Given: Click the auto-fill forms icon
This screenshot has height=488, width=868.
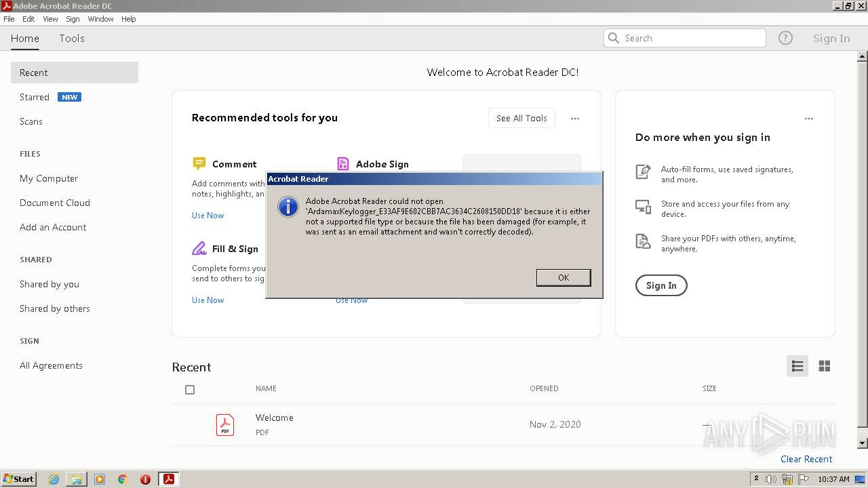Looking at the screenshot, I should (643, 171).
